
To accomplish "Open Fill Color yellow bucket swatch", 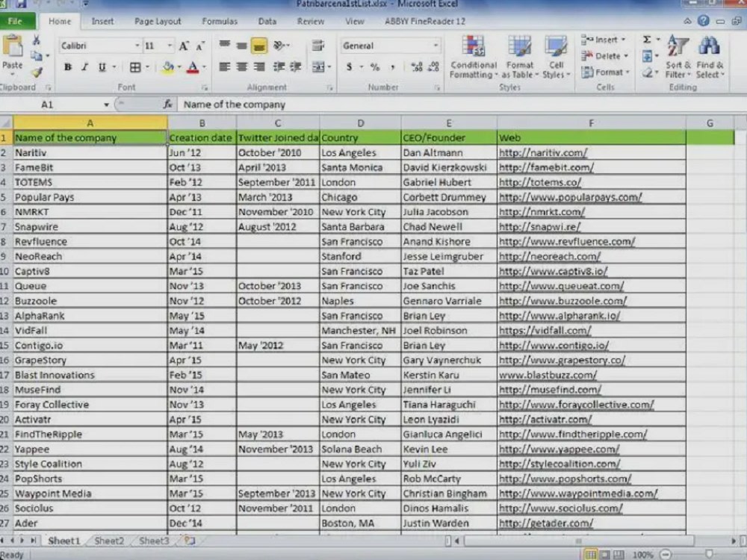I will [x=167, y=67].
